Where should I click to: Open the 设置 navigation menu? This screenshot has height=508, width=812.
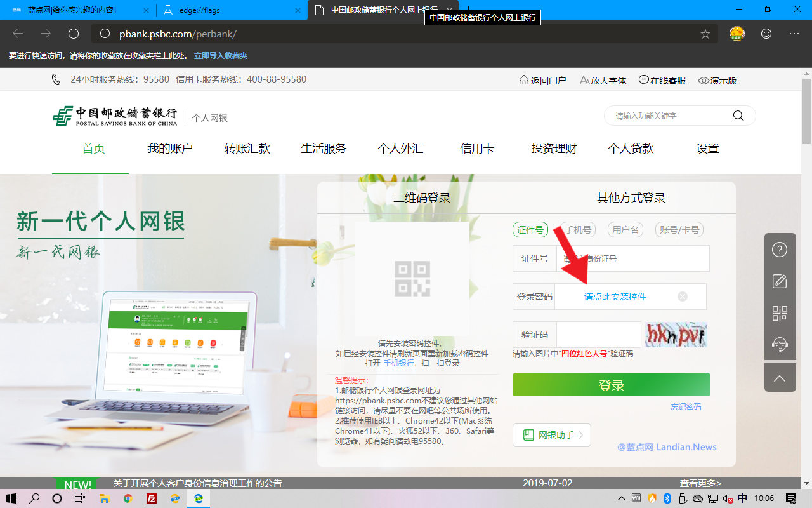click(708, 149)
